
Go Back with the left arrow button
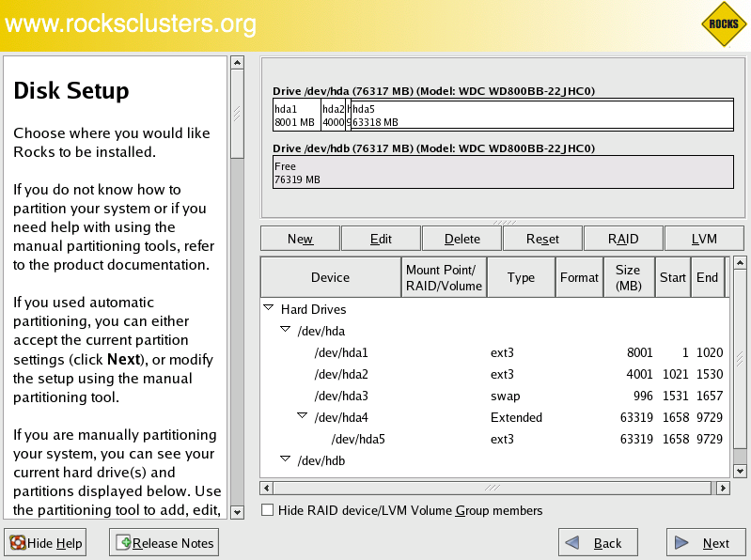pyautogui.click(x=597, y=542)
